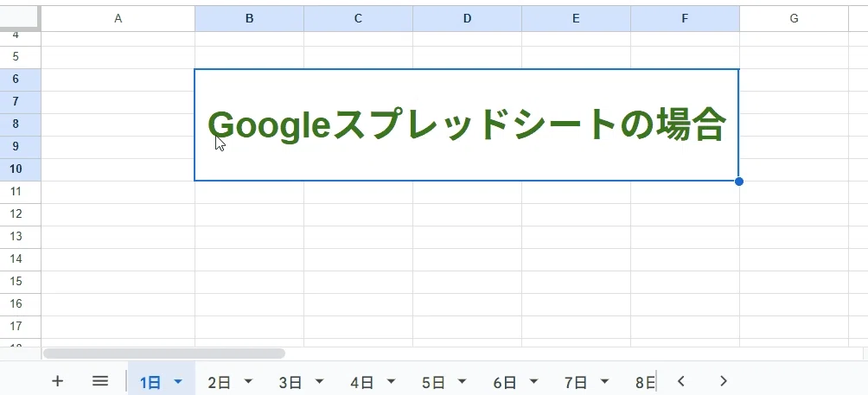Select column A header
Viewport: 868px width, 395px height.
pyautogui.click(x=118, y=19)
